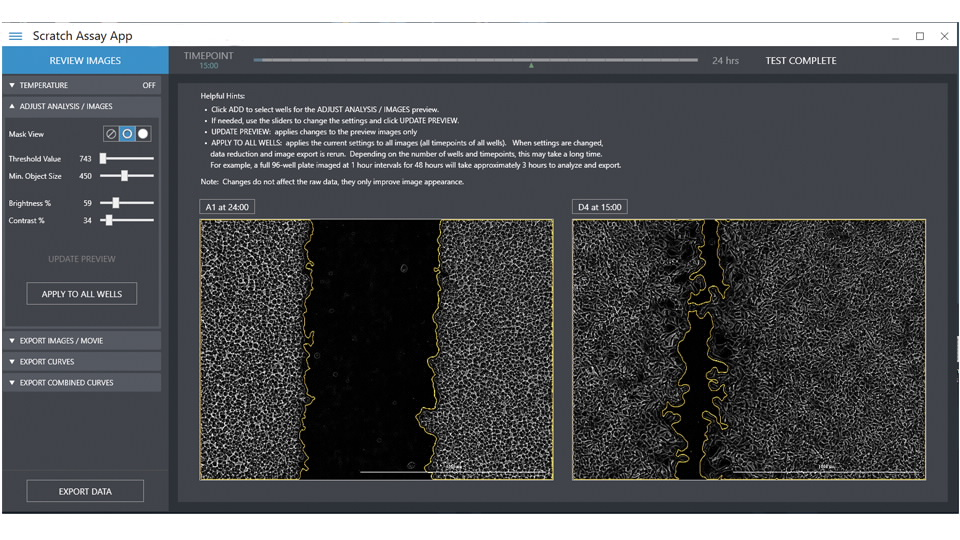Image resolution: width=960 pixels, height=540 pixels.
Task: Click the Brightness % slider handle
Action: [x=116, y=203]
